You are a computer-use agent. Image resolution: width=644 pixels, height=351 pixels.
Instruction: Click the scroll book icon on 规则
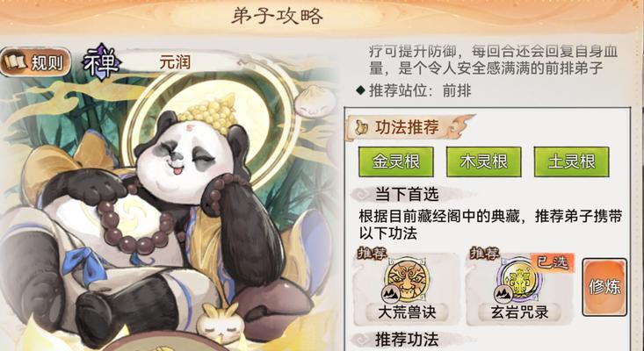pos(16,62)
